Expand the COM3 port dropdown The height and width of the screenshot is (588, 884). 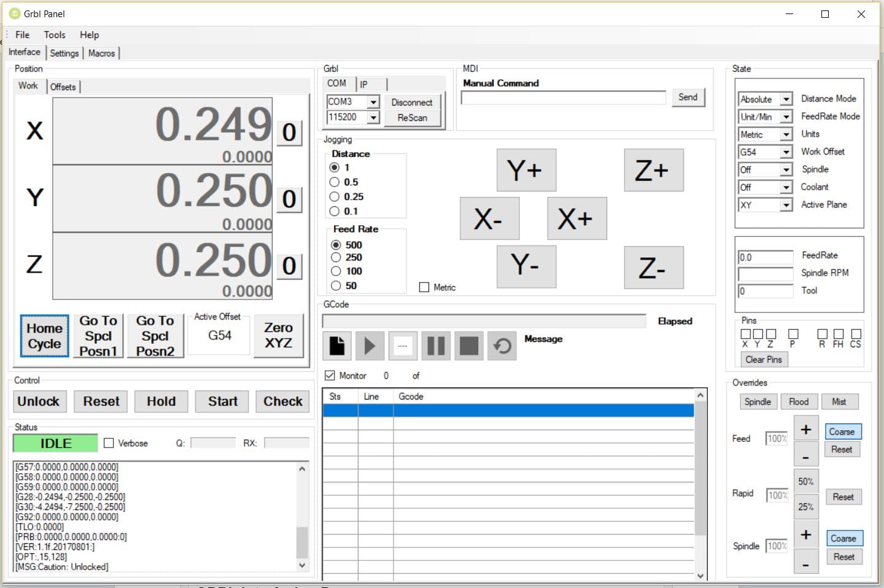(373, 102)
